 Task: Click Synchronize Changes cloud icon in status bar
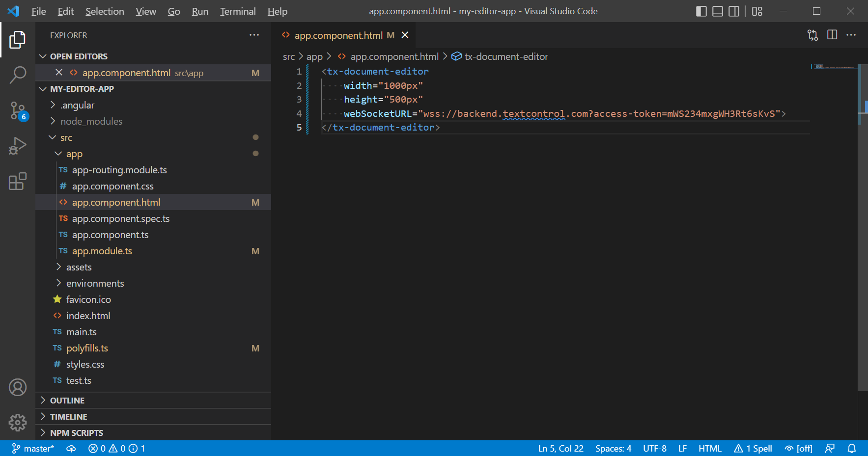click(x=71, y=448)
